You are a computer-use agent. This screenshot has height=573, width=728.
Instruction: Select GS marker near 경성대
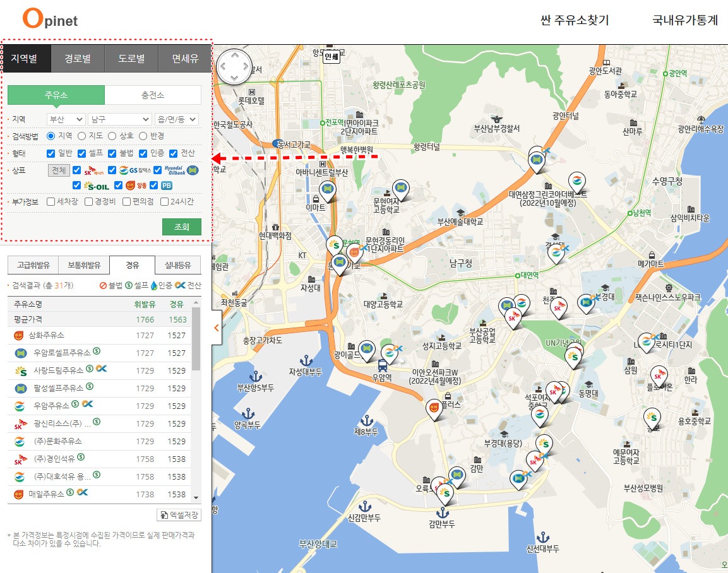pos(556,252)
